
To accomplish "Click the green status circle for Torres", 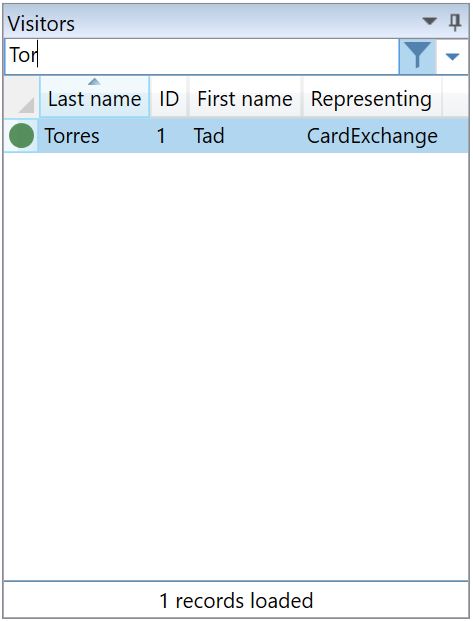I will [x=21, y=135].
